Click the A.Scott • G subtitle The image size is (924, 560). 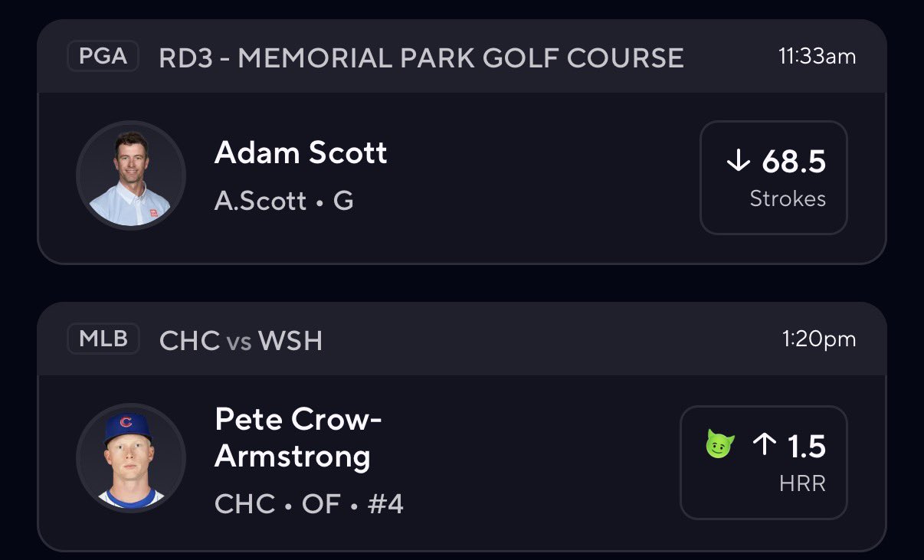pyautogui.click(x=284, y=201)
